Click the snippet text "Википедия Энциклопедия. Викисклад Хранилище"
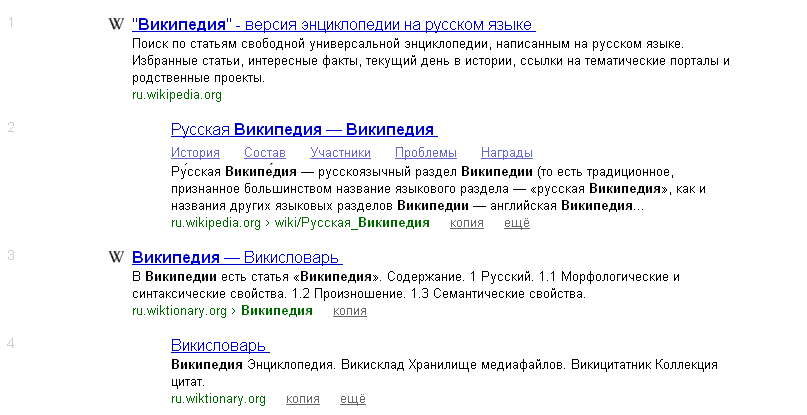807x415 pixels. [444, 373]
